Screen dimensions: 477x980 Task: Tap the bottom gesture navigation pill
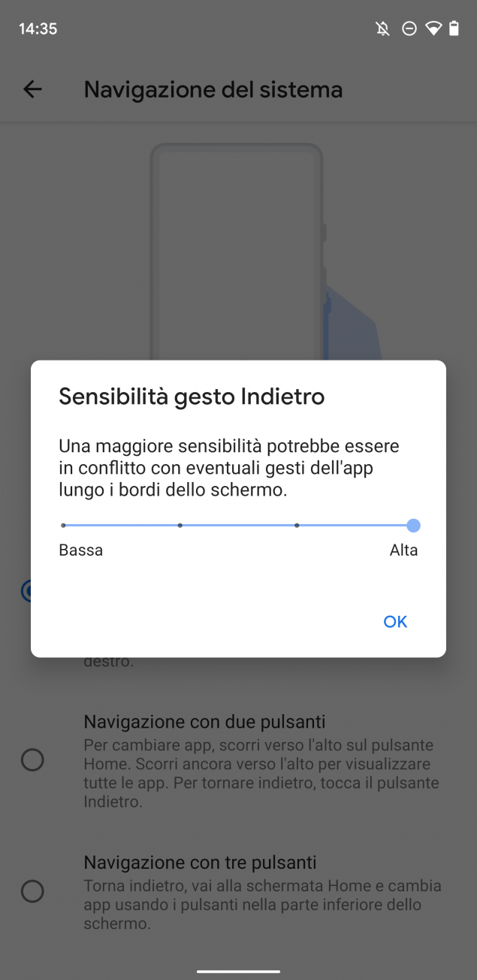click(238, 971)
